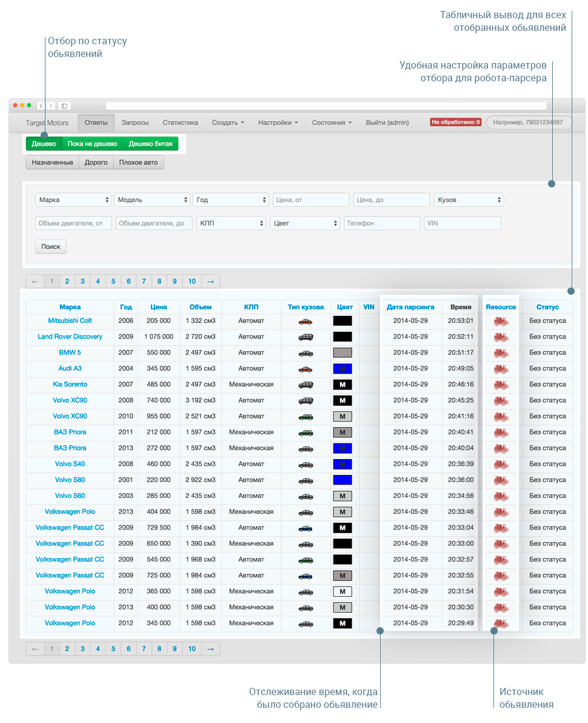Open the Ответы tab
The height and width of the screenshot is (723, 588).
(96, 123)
